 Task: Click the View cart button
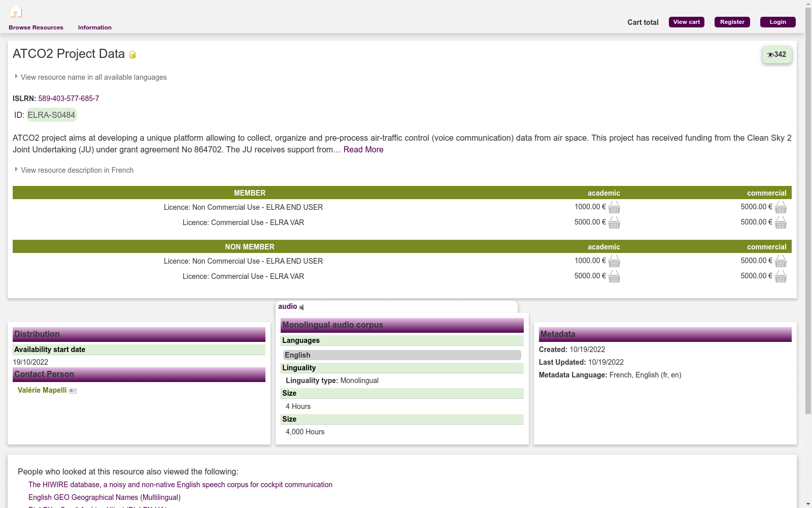click(x=687, y=22)
